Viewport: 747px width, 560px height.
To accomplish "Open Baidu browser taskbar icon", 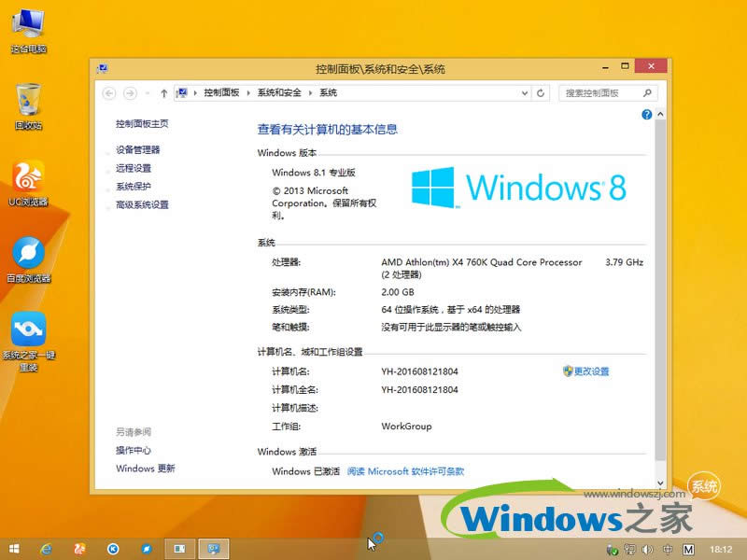I will click(x=147, y=549).
